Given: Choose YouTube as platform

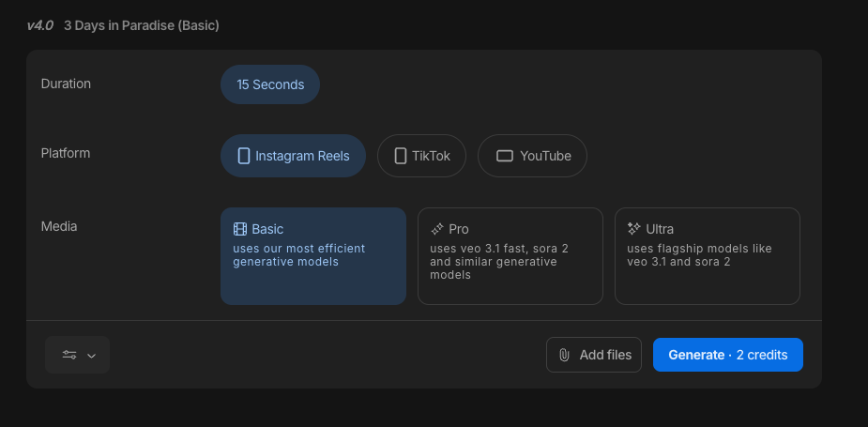Looking at the screenshot, I should pyautogui.click(x=533, y=156).
